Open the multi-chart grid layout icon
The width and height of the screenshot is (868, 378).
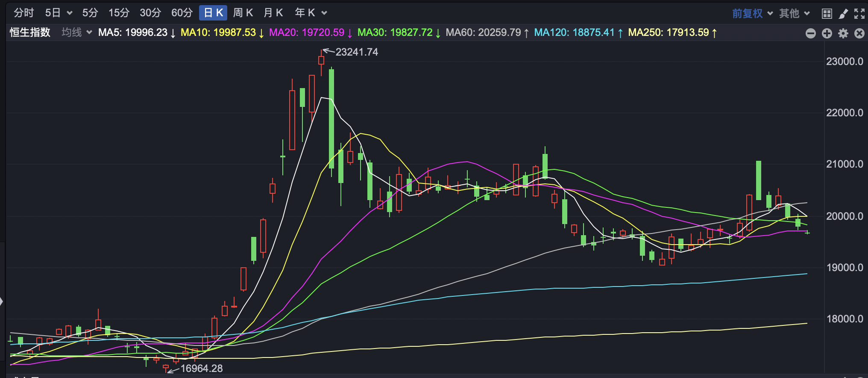[x=827, y=14]
